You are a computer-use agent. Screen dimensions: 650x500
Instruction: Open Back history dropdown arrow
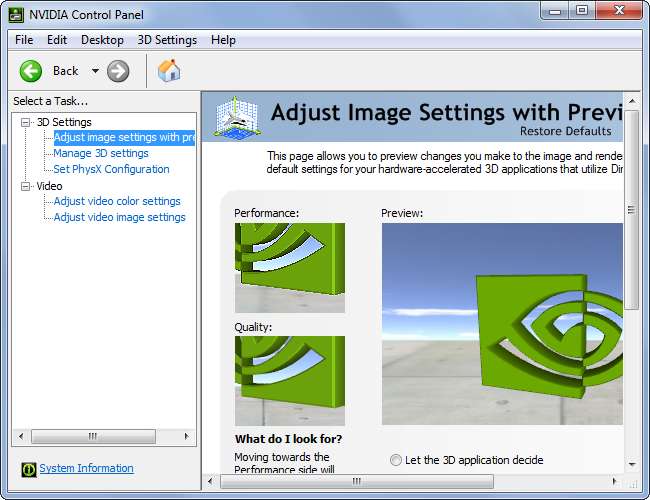tap(95, 71)
